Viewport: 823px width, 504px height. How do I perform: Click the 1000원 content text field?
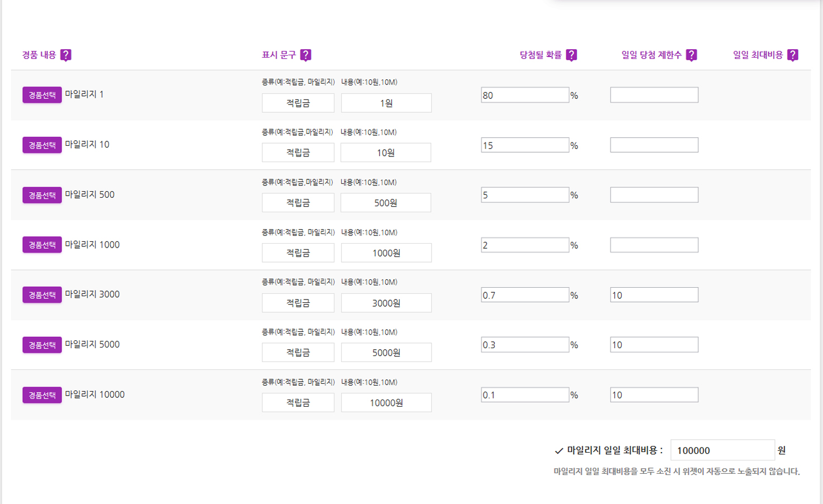[386, 253]
